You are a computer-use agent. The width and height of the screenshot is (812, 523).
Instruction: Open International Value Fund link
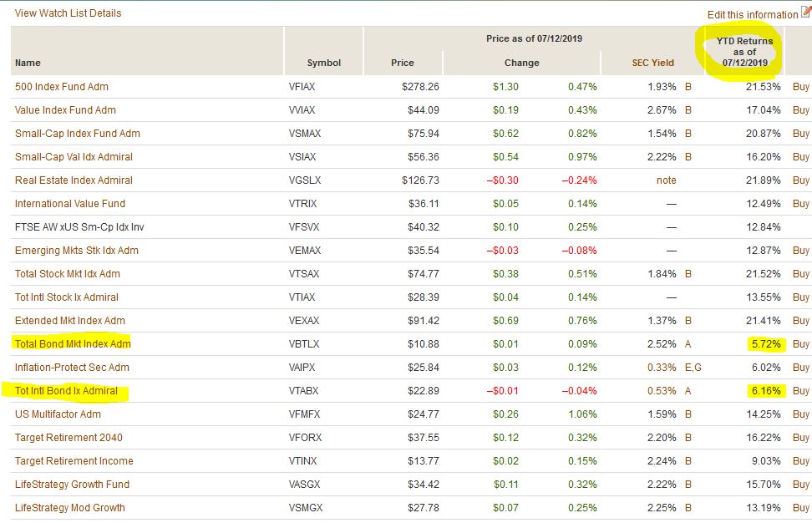[70, 204]
